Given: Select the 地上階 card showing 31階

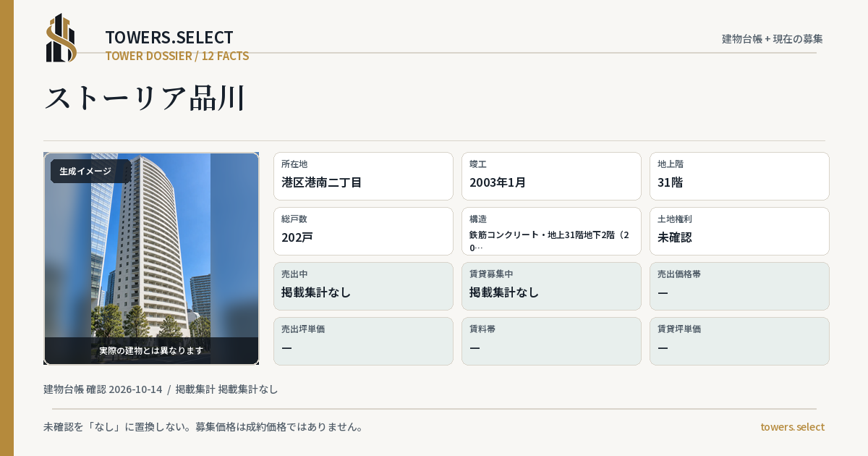Looking at the screenshot, I should [739, 176].
